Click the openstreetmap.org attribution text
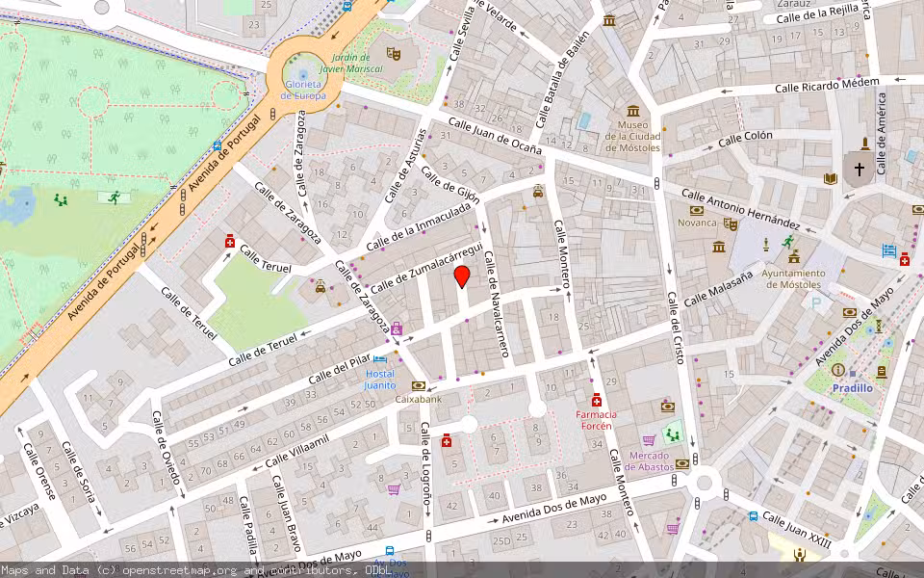The width and height of the screenshot is (924, 578). pos(179,570)
